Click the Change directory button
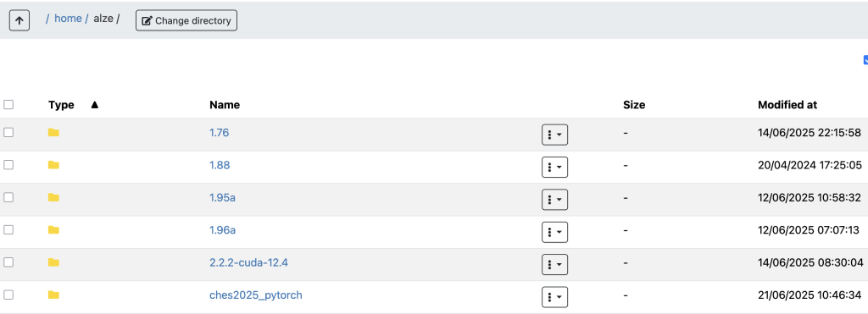Image resolution: width=868 pixels, height=314 pixels. 186,20
